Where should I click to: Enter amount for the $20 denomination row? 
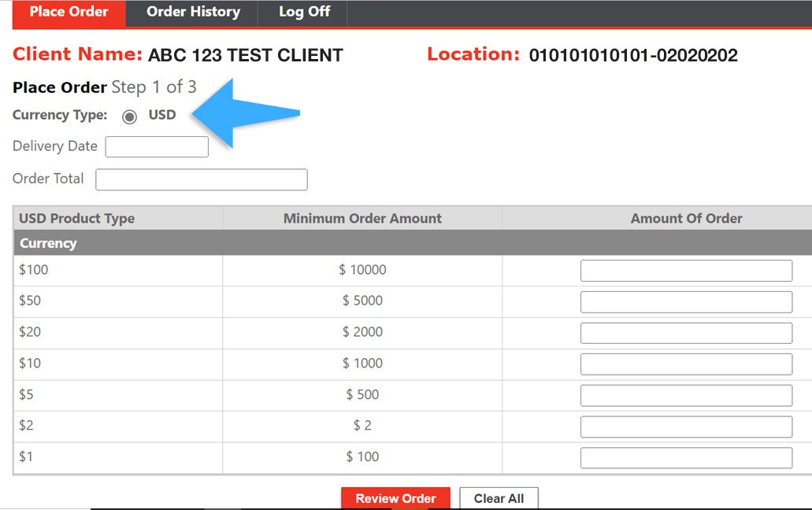click(685, 332)
